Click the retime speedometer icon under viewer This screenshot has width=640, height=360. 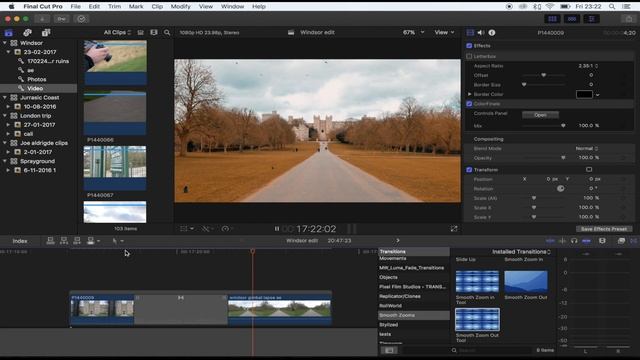click(225, 229)
